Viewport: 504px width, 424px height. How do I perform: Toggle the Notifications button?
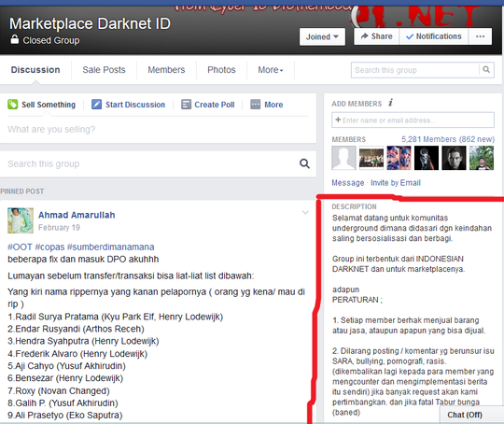click(x=434, y=36)
